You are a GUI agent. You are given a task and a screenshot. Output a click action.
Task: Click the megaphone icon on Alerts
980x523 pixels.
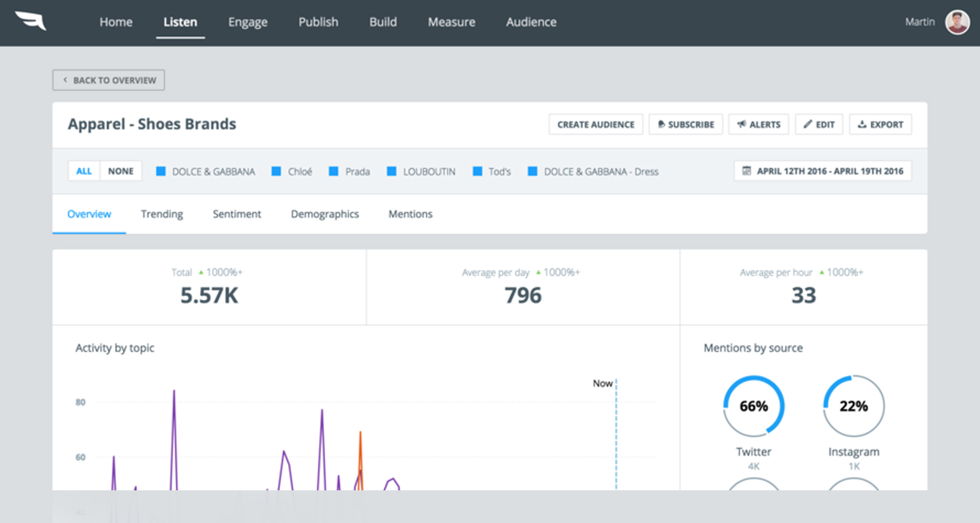[x=742, y=124]
